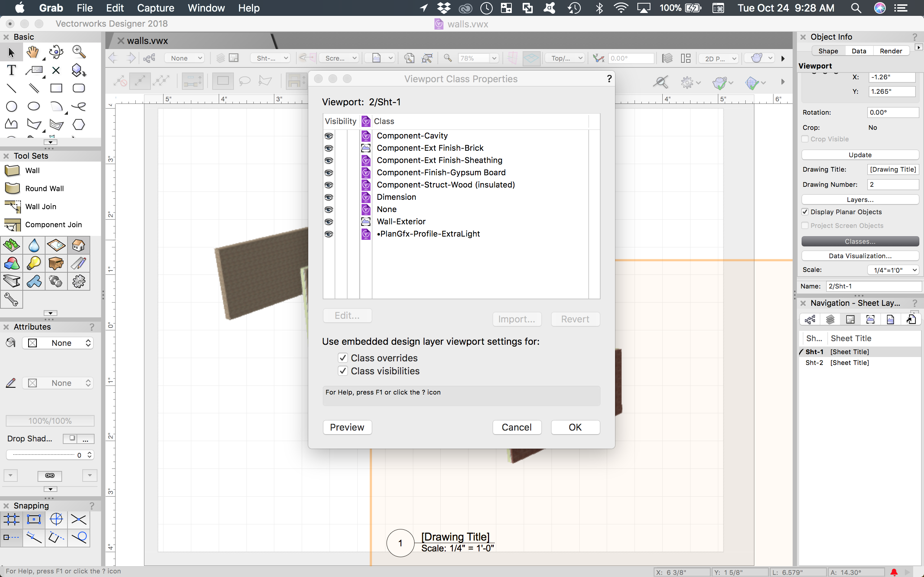Click the Preview button in the dialog
This screenshot has height=577, width=924.
(x=347, y=427)
